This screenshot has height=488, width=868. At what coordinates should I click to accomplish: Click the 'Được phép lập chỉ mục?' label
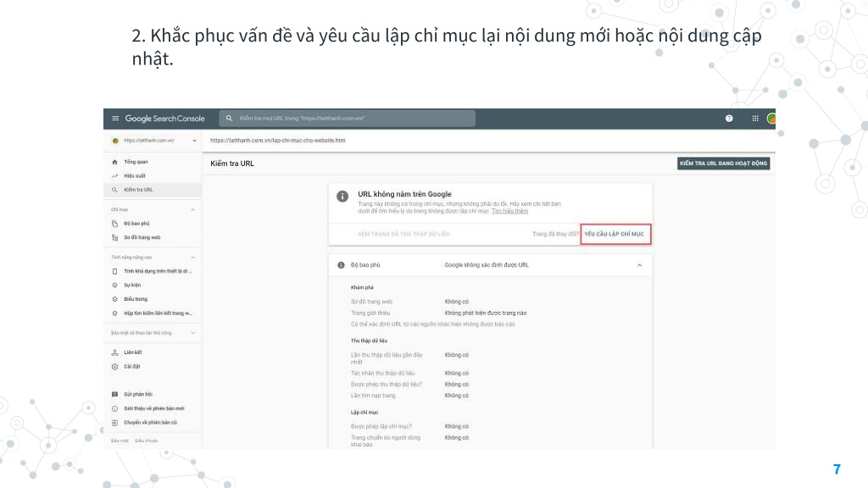[x=381, y=427]
